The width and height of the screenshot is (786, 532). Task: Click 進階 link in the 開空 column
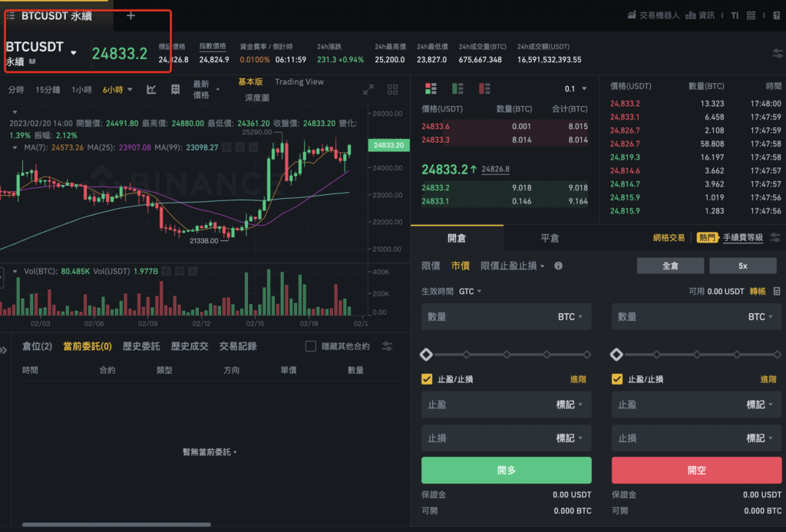768,379
